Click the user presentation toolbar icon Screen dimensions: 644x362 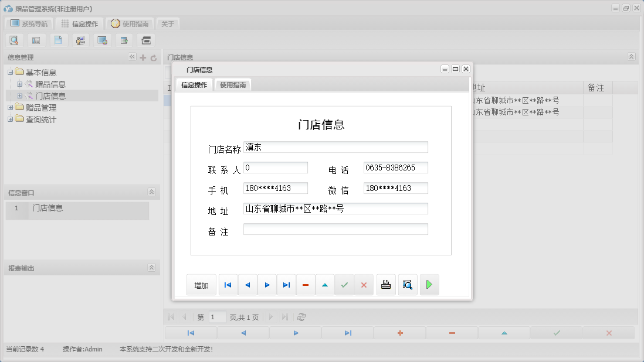pos(80,40)
